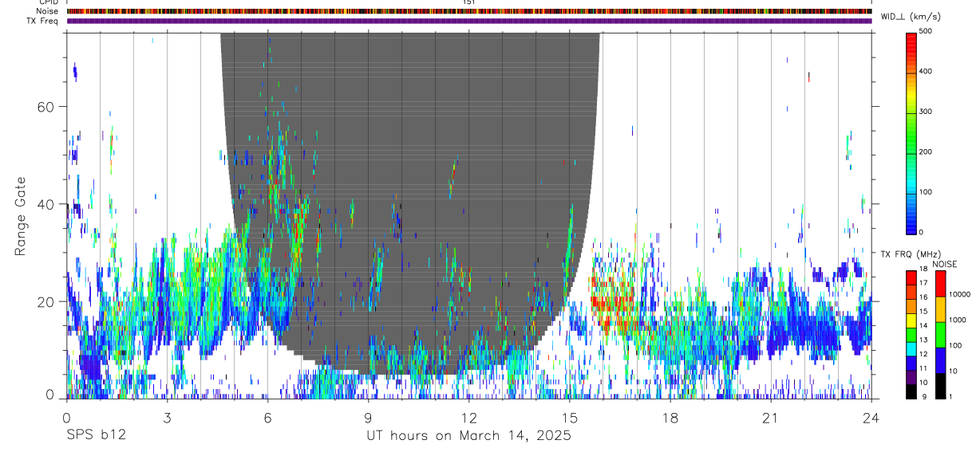Click the multicolored Noise strip above the plot
This screenshot has width=980, height=452.
(x=468, y=11)
